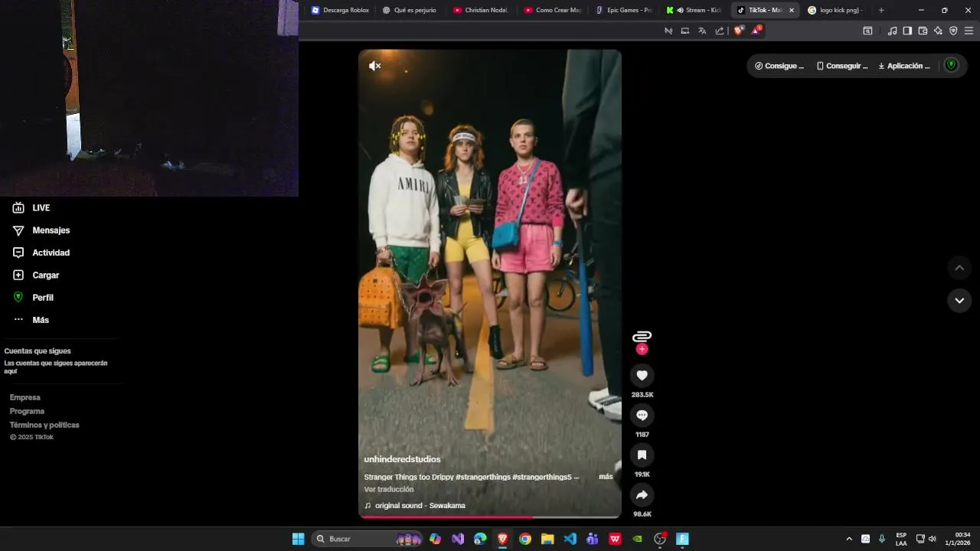Click the Aplicación download button
Image resolution: width=980 pixels, height=551 pixels.
[x=905, y=66]
